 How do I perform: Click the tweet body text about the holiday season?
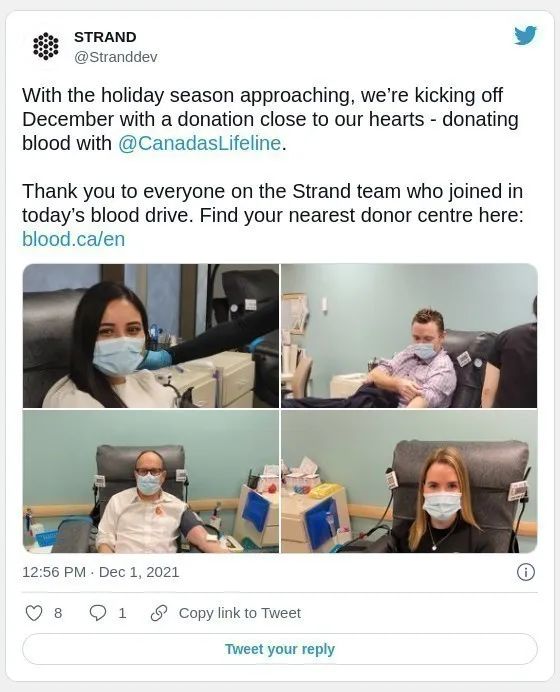coord(270,119)
